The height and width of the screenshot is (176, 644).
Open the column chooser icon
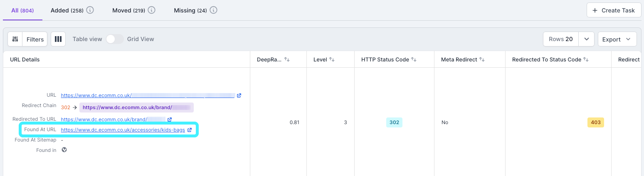(x=58, y=39)
